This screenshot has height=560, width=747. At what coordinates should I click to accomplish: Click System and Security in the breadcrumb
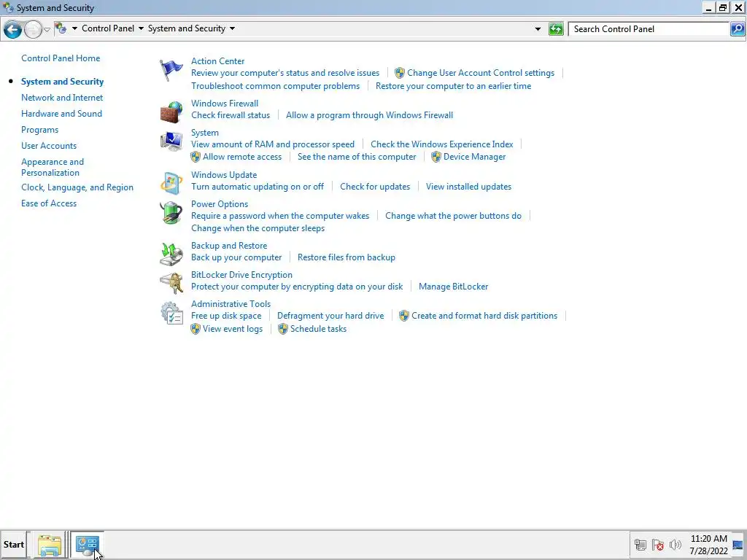click(187, 28)
